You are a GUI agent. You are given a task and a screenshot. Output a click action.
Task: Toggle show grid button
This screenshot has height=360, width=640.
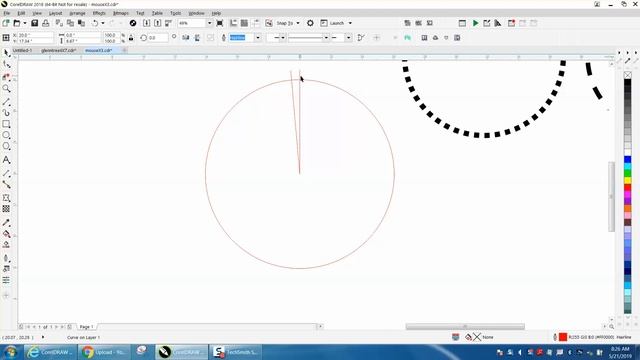pyautogui.click(x=244, y=23)
